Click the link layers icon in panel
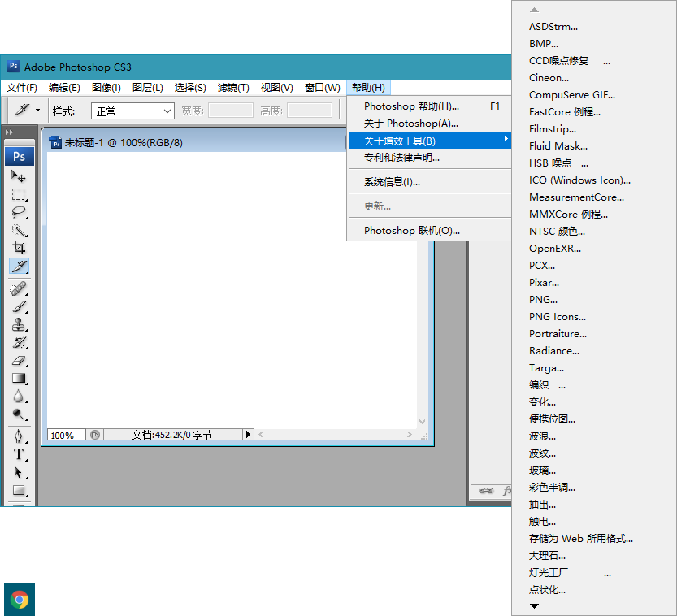 (486, 490)
